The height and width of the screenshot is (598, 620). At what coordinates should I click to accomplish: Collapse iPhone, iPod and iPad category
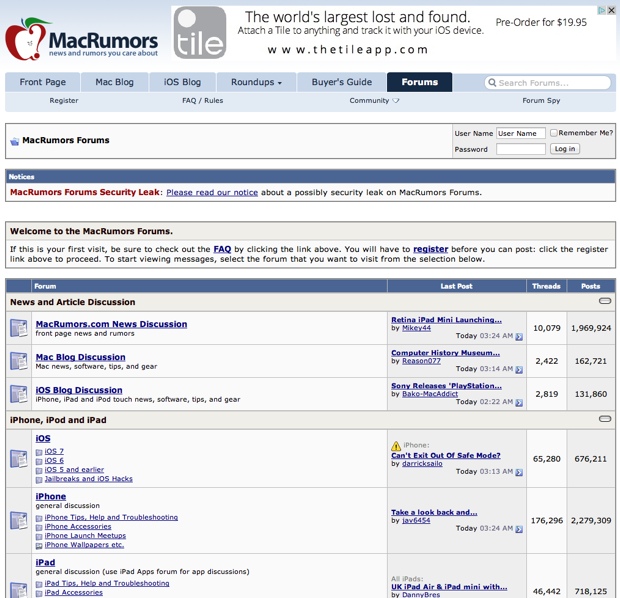[605, 419]
